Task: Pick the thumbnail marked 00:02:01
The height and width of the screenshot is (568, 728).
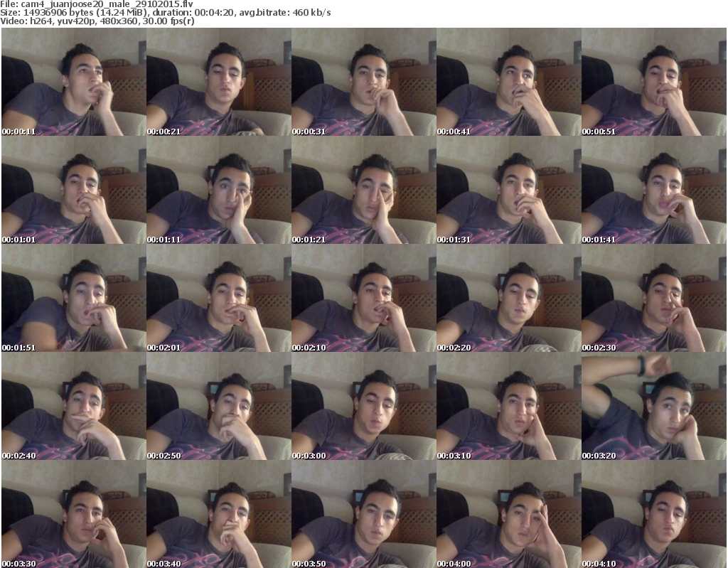Action: pos(219,298)
